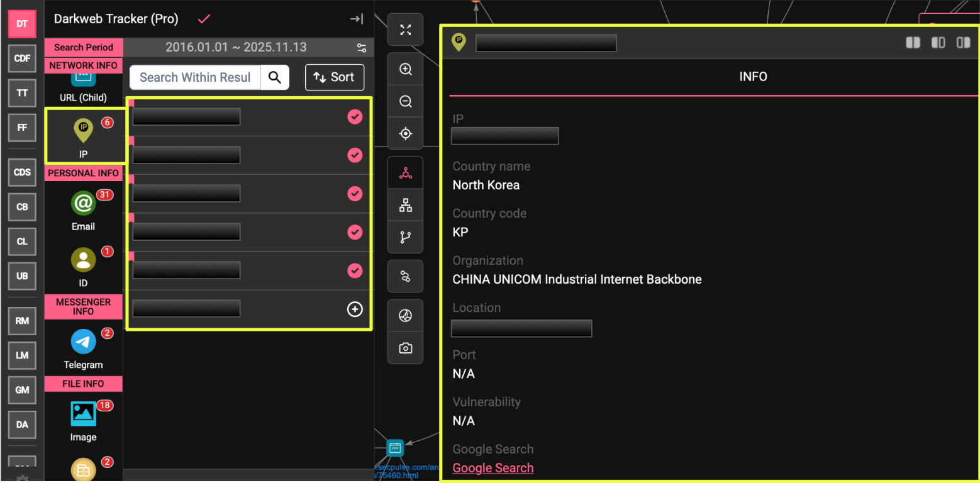Zoom in on the graph
Screen dimensions: 980x483
406,69
